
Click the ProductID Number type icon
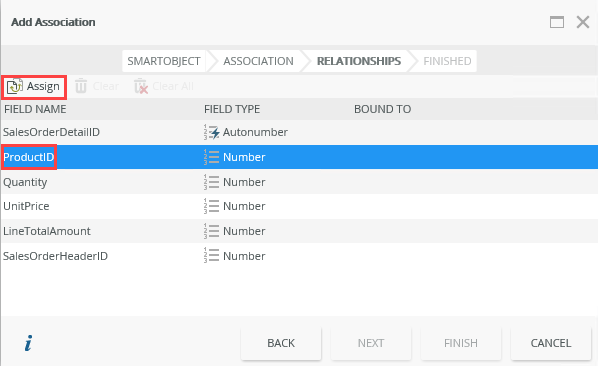[212, 157]
